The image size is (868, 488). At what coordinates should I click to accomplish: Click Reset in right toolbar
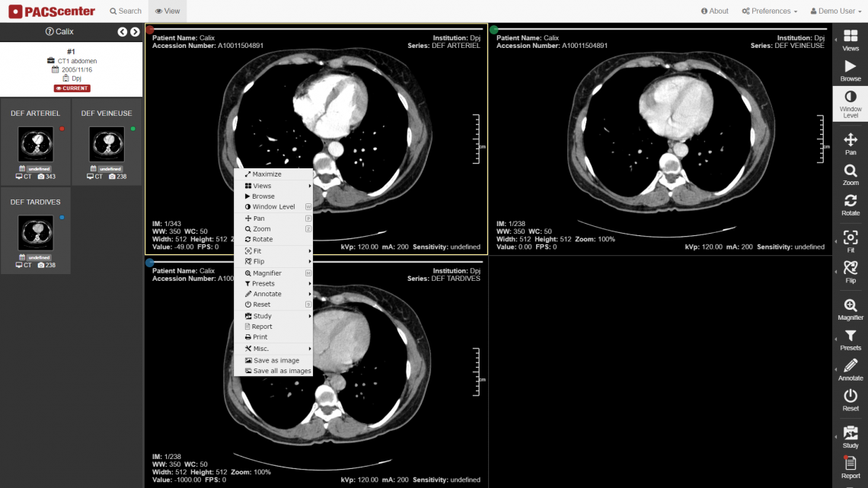point(850,400)
